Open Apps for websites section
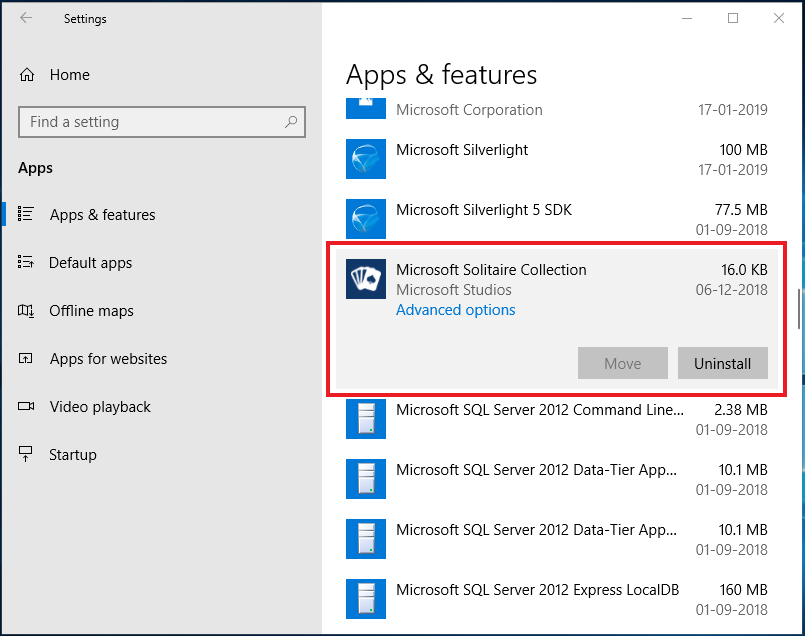The height and width of the screenshot is (636, 805). [x=108, y=359]
